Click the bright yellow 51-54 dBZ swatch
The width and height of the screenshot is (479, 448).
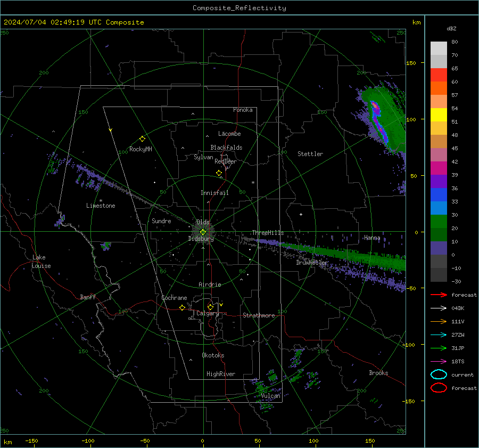point(439,115)
